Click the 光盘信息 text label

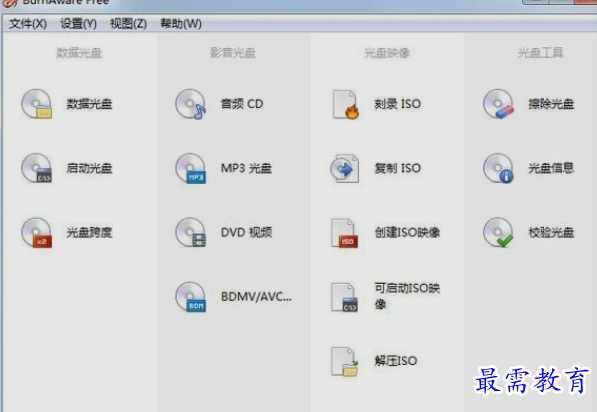(551, 168)
